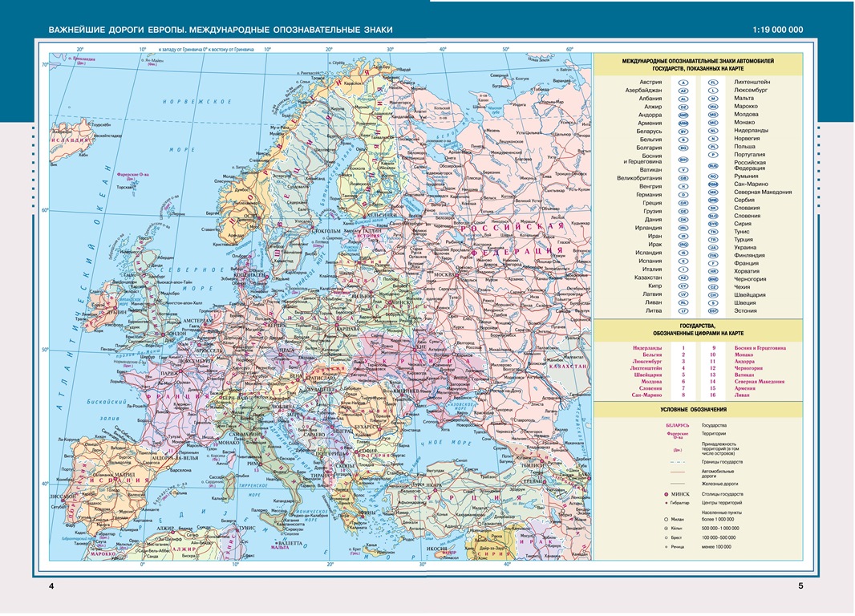Click the 'RUS' oval sign in the legend
855x616 pixels.
pos(712,165)
